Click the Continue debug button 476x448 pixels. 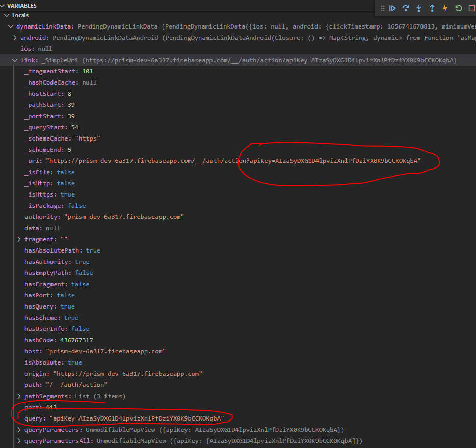[392, 8]
